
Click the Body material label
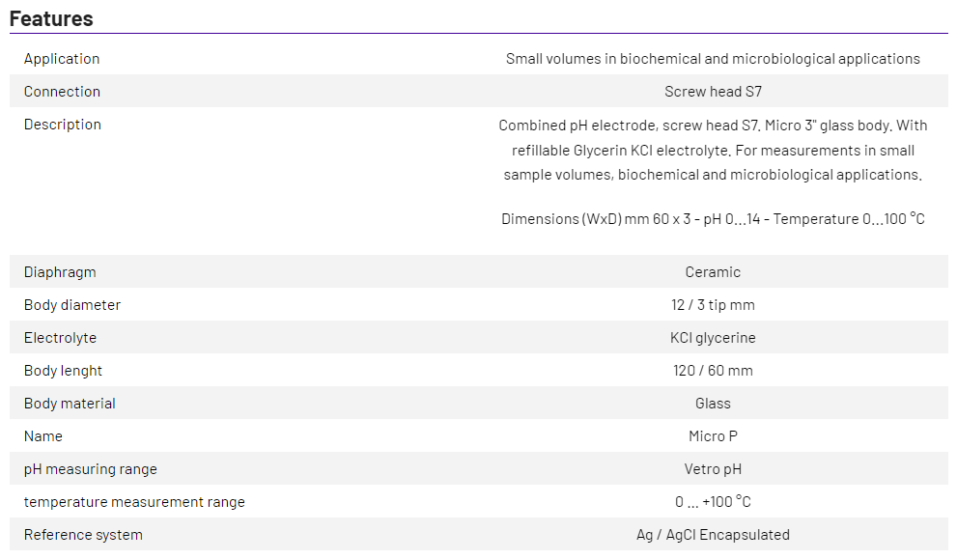(x=70, y=404)
